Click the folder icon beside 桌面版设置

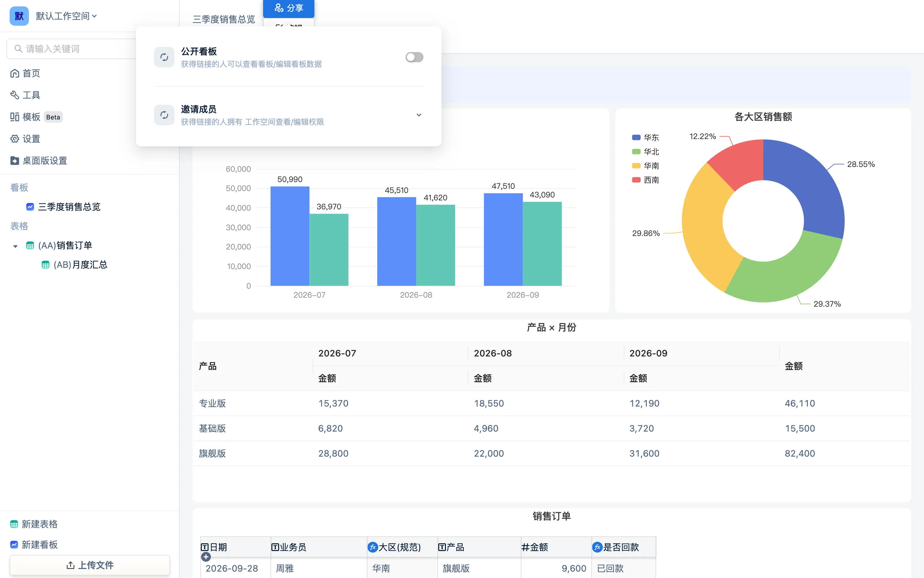pos(14,161)
